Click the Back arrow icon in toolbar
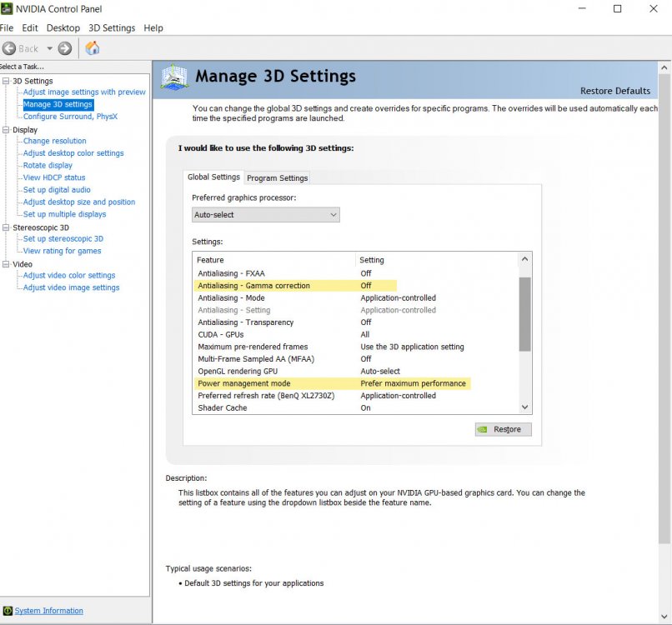Viewport: 672px width, 625px height. [9, 48]
